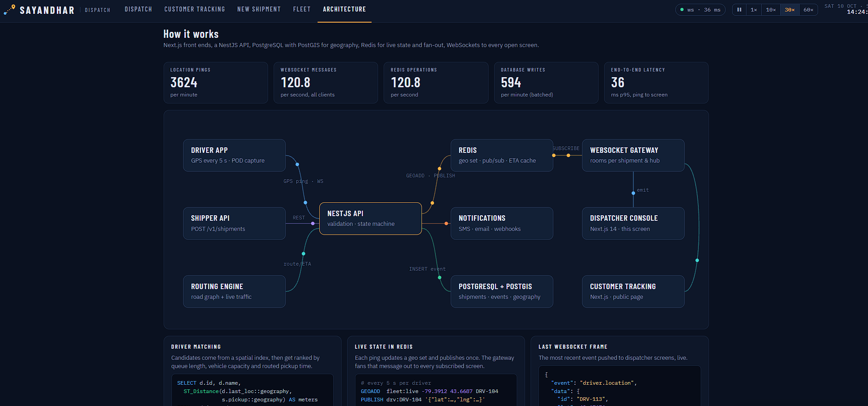Open the End-to-End Latency stat card
This screenshot has width=868, height=406.
(x=656, y=83)
